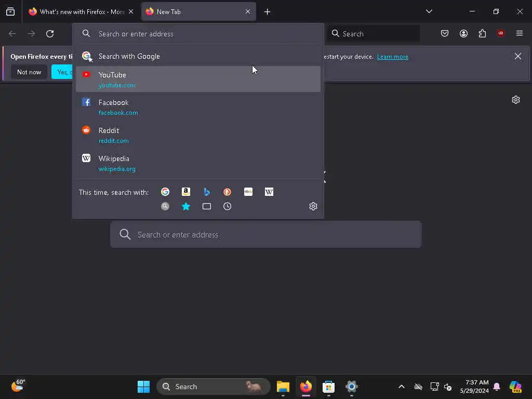
Task: Choose the Facebook suggestion
Action: [x=198, y=107]
